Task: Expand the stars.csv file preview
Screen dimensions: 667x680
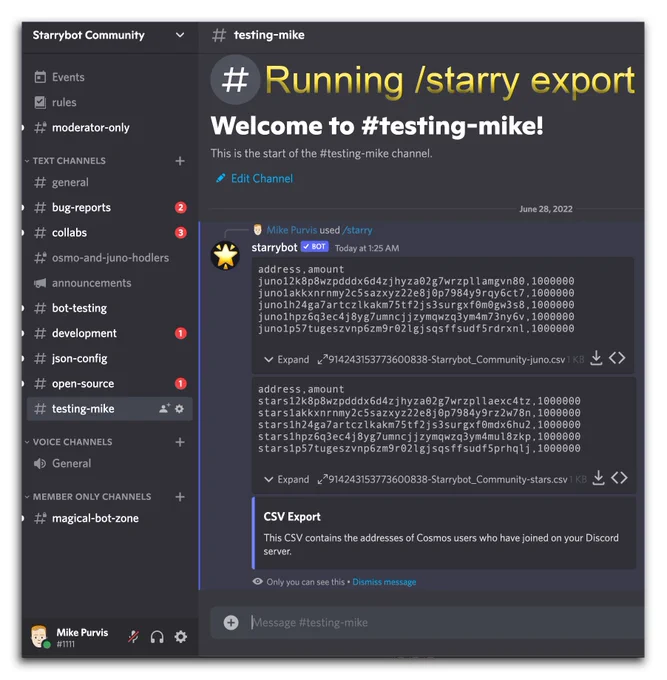Action: (287, 479)
